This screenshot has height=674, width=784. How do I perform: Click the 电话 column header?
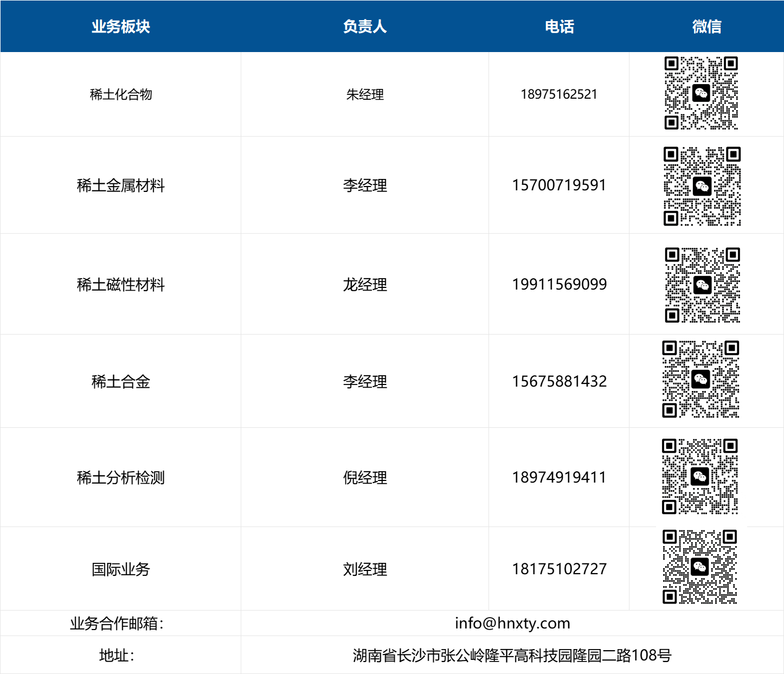tap(559, 26)
